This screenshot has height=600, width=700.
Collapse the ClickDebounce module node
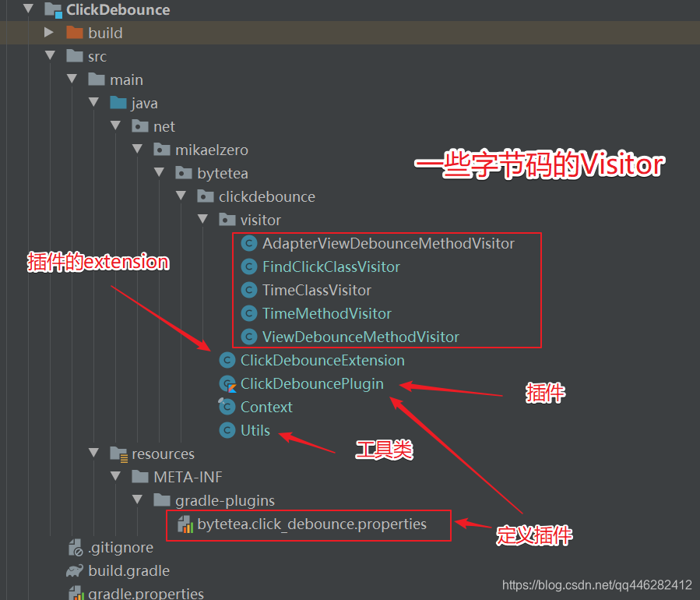[28, 8]
